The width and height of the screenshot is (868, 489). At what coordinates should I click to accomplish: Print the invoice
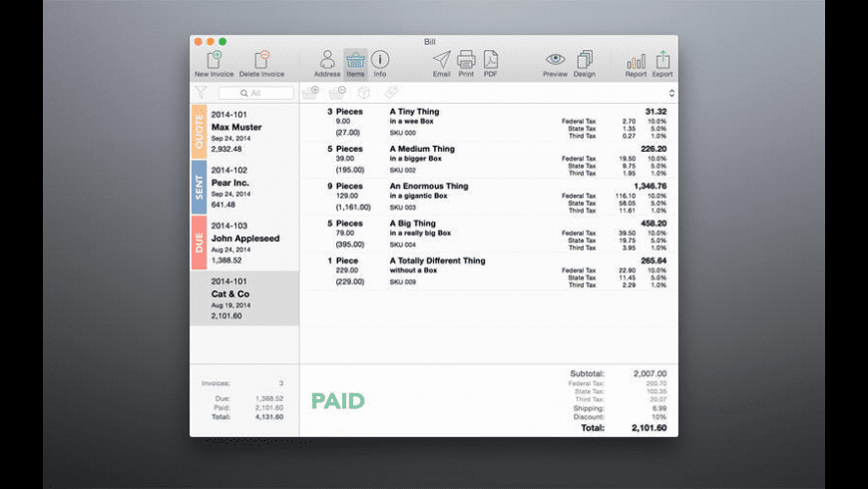pos(466,60)
